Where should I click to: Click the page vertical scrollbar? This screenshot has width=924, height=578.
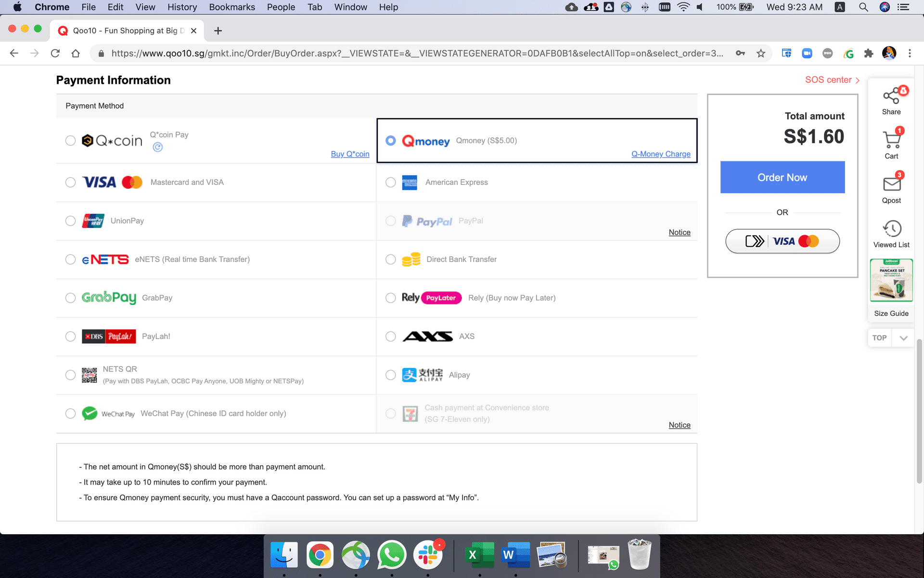click(919, 412)
